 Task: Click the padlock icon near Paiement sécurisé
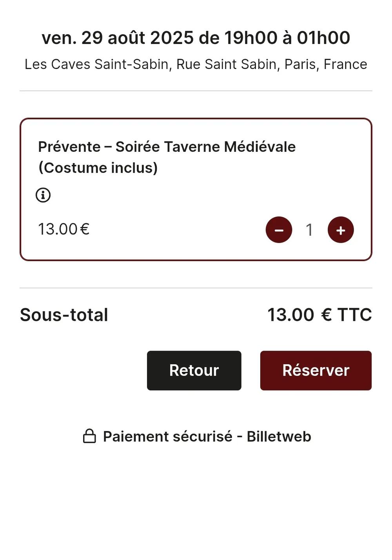[89, 436]
